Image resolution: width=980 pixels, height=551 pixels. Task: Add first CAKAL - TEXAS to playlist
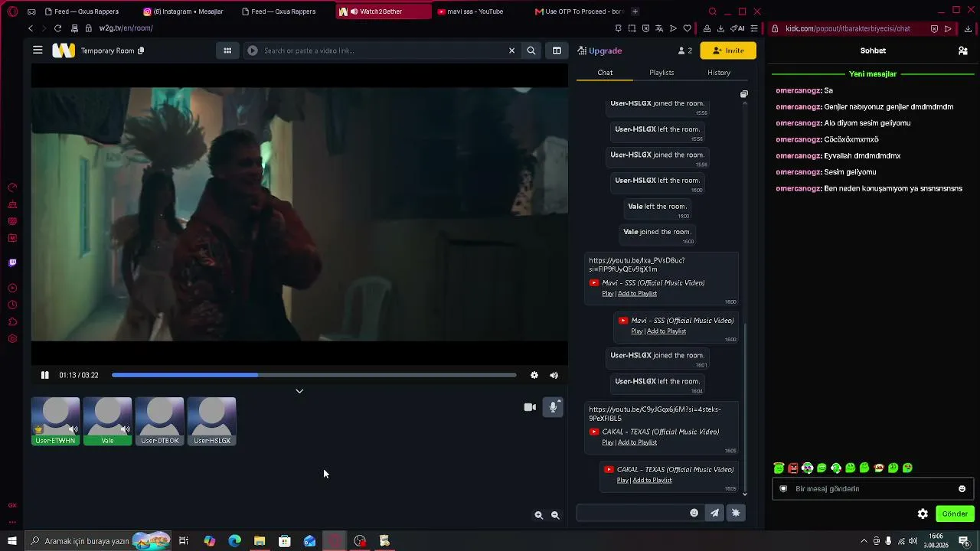638,442
